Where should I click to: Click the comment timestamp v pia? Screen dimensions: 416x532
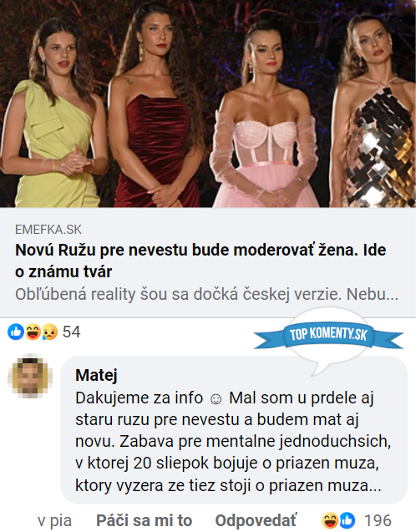pos(54,520)
